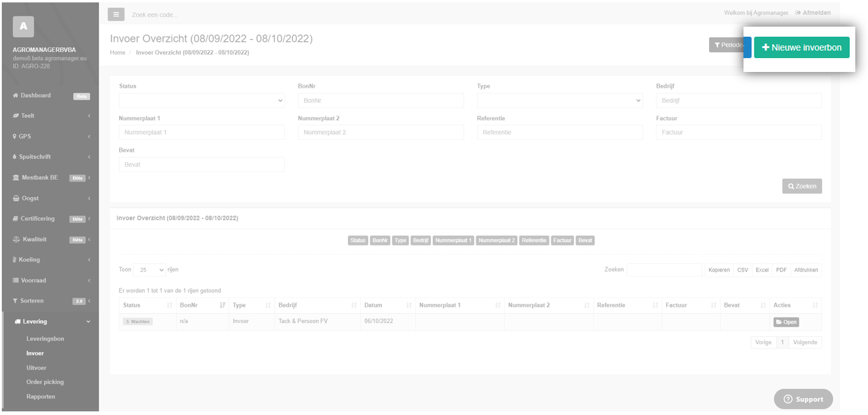Image resolution: width=868 pixels, height=415 pixels.
Task: Open the Support help bubble
Action: (803, 399)
